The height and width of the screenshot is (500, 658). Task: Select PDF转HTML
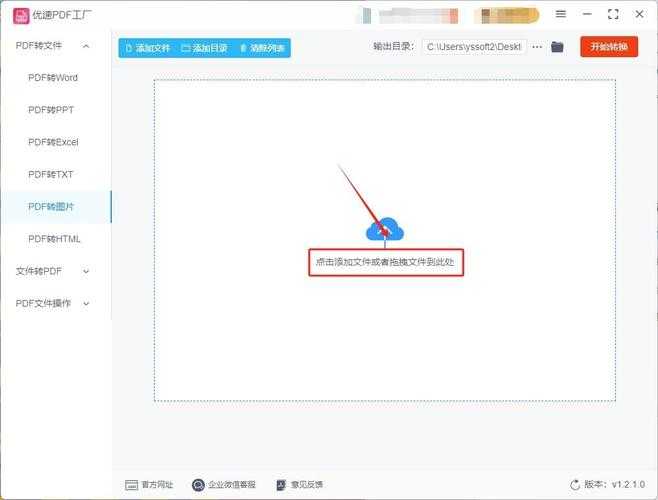54,239
